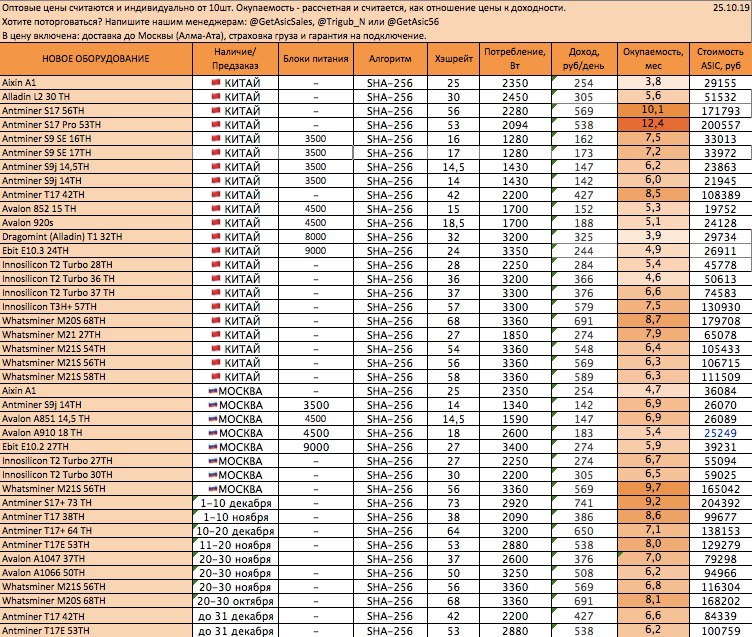The image size is (752, 637).
Task: Select the 'Antminer S9 SE 16TH' cell
Action: 96,139
